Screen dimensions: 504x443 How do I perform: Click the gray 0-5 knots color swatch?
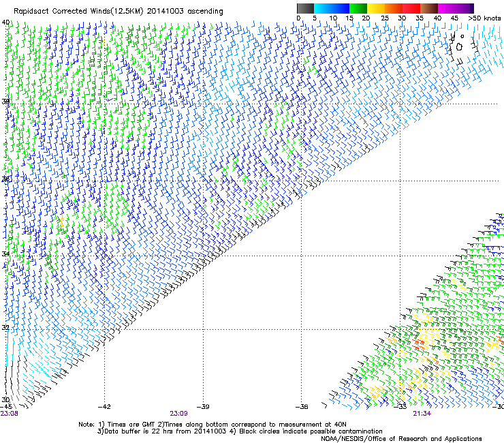point(305,8)
